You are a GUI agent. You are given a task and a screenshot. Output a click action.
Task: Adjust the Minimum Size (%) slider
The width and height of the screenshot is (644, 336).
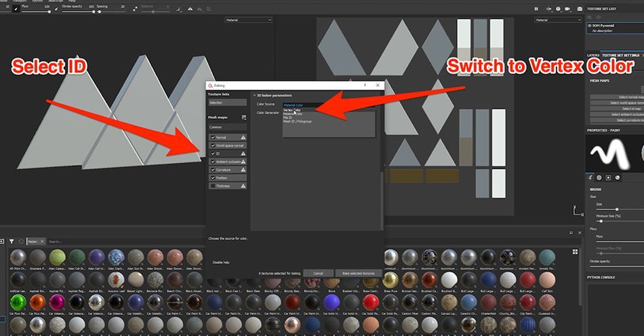coord(620,221)
